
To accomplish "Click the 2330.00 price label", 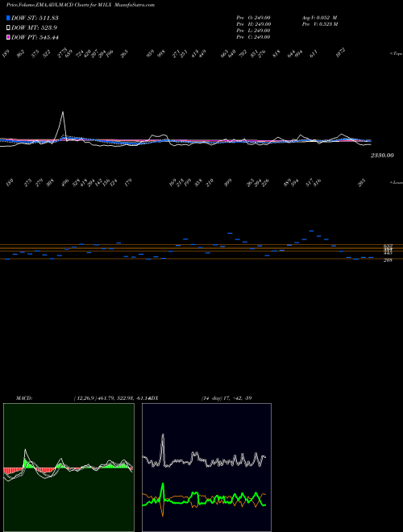I will [x=382, y=156].
